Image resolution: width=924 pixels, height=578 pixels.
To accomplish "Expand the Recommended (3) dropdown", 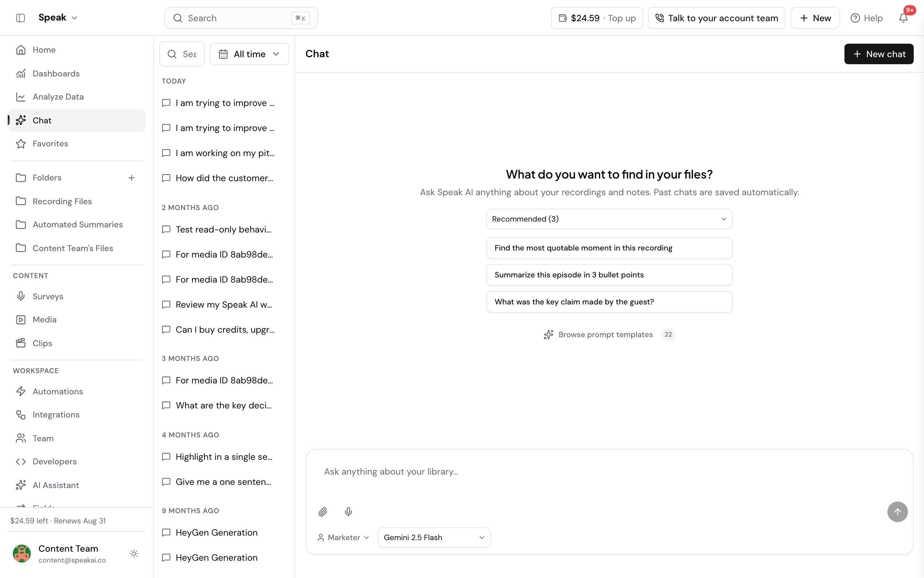I will pyautogui.click(x=609, y=219).
